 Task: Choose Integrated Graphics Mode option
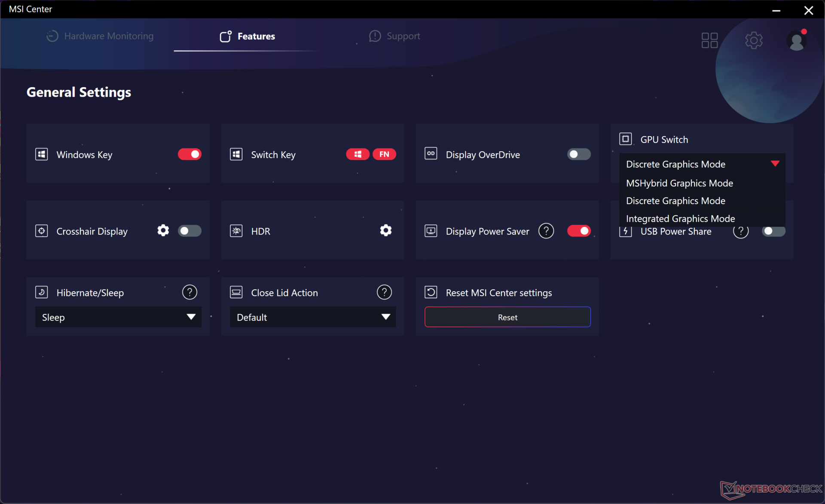[x=680, y=219]
